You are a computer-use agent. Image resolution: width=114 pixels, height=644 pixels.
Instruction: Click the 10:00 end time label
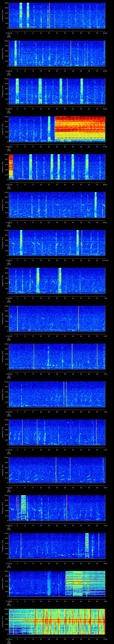point(105,639)
